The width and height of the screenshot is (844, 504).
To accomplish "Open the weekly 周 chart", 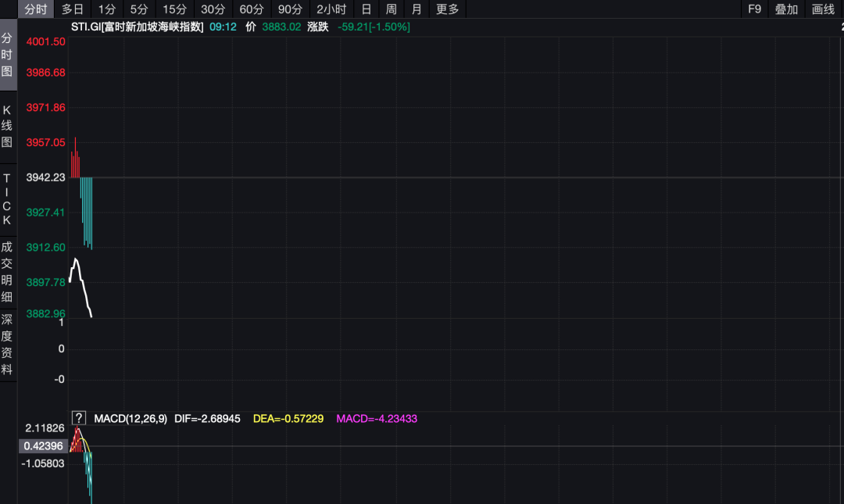I will point(392,9).
